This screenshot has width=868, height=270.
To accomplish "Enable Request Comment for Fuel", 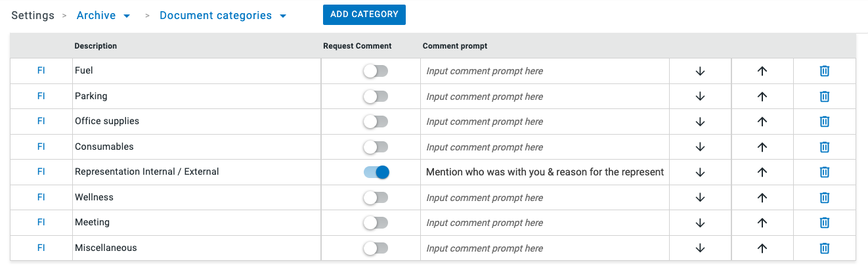I will [x=376, y=71].
